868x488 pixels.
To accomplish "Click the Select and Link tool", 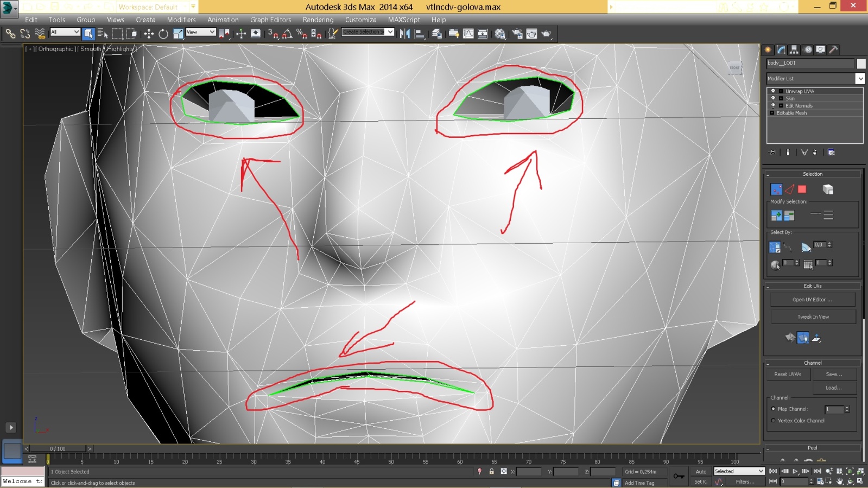I will [10, 34].
